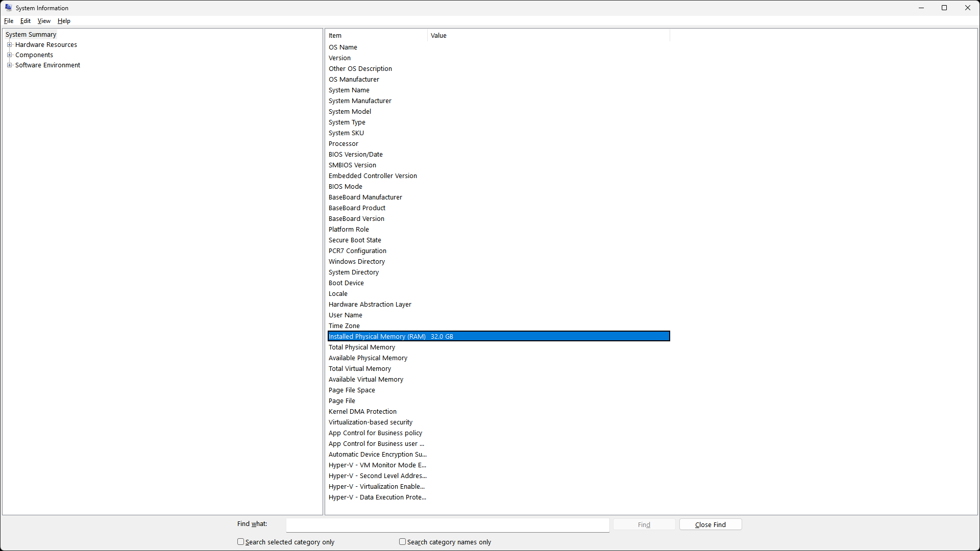Viewport: 980px width, 551px height.
Task: Select the Secure Boot State row
Action: 499,240
